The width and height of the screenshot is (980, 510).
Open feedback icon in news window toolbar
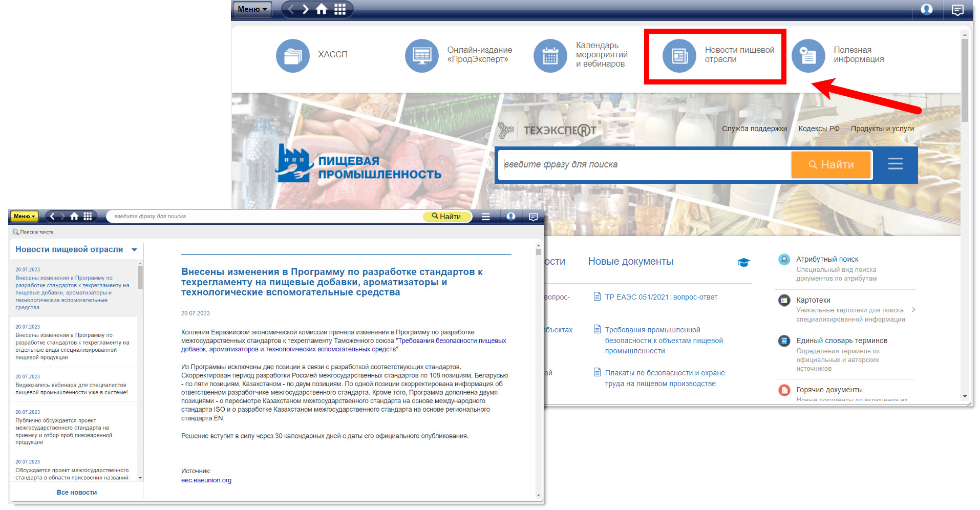(533, 217)
